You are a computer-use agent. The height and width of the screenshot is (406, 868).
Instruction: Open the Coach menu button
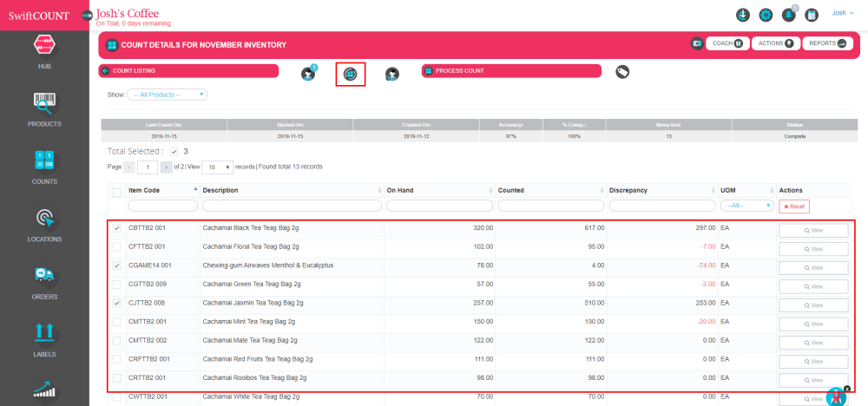pos(727,43)
